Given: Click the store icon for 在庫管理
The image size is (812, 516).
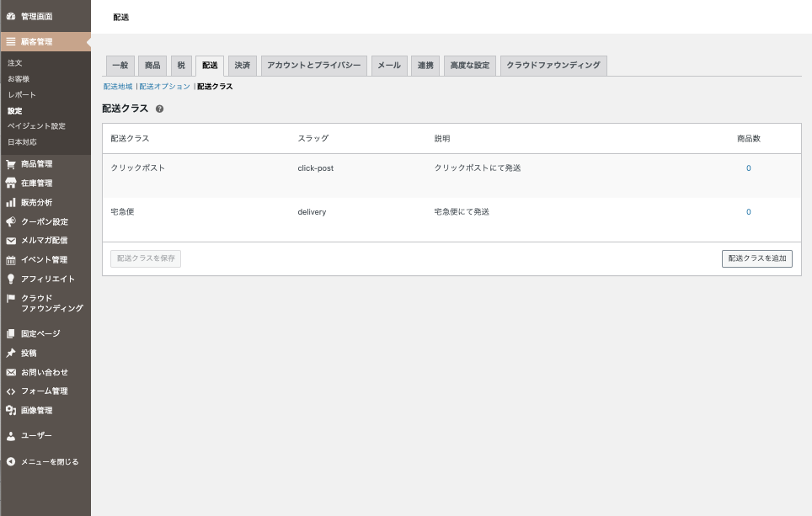Looking at the screenshot, I should (x=11, y=184).
